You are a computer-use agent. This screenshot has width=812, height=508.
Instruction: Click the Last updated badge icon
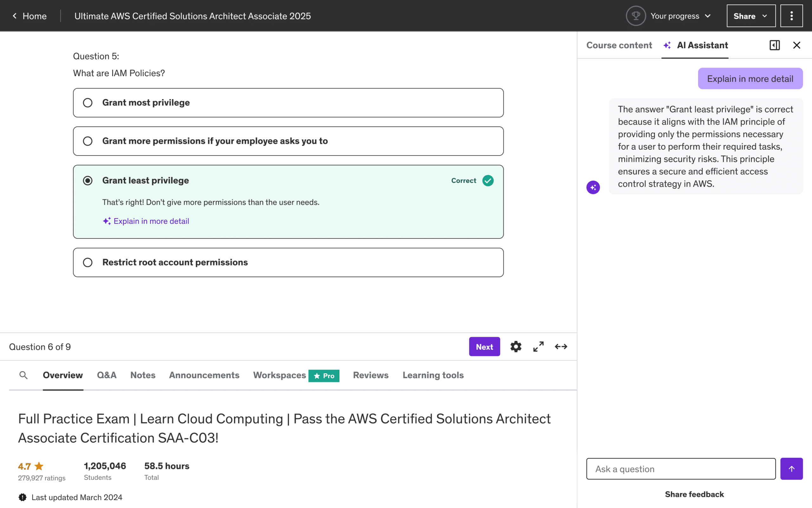point(23,497)
